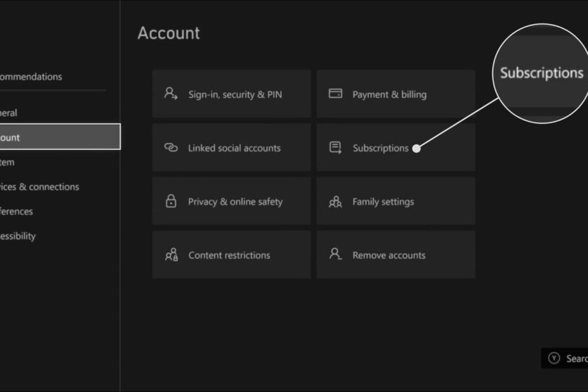Select the Accessibility sidebar item

[x=18, y=236]
